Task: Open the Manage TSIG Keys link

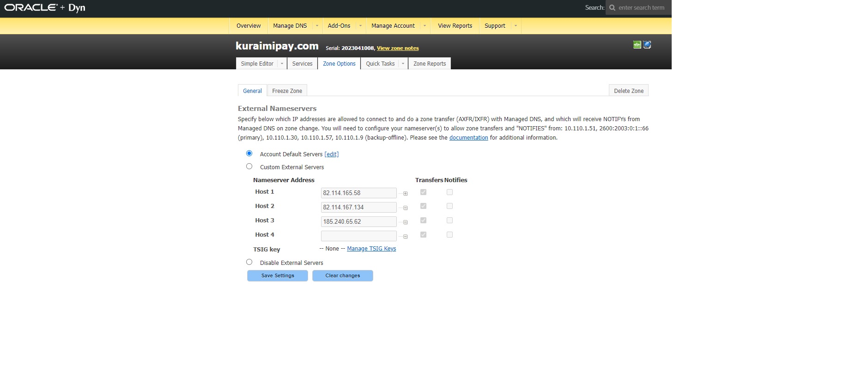Action: point(371,249)
